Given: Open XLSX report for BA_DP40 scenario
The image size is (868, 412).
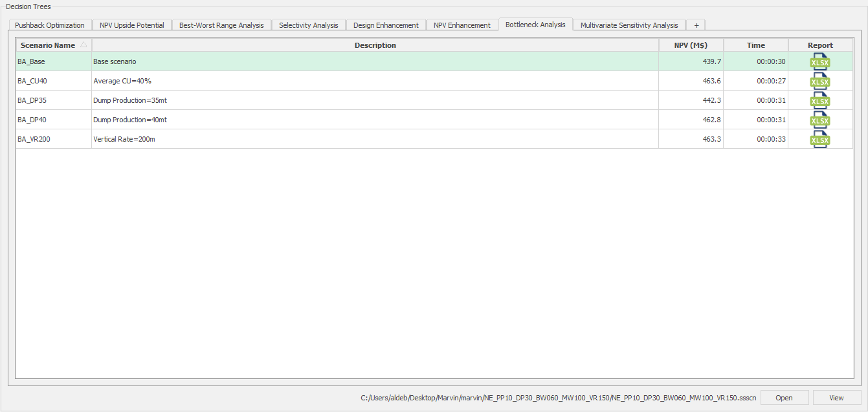Looking at the screenshot, I should pos(820,120).
